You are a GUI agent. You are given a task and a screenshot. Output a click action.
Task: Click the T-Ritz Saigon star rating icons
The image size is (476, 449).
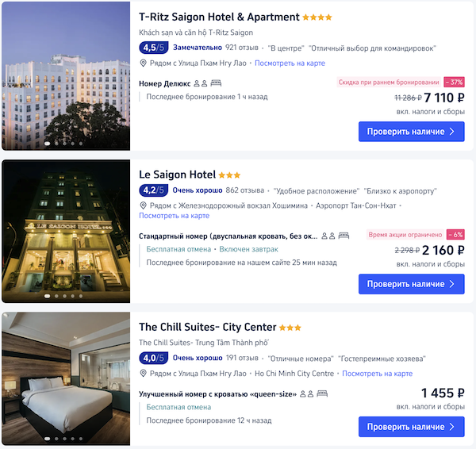[x=317, y=17]
